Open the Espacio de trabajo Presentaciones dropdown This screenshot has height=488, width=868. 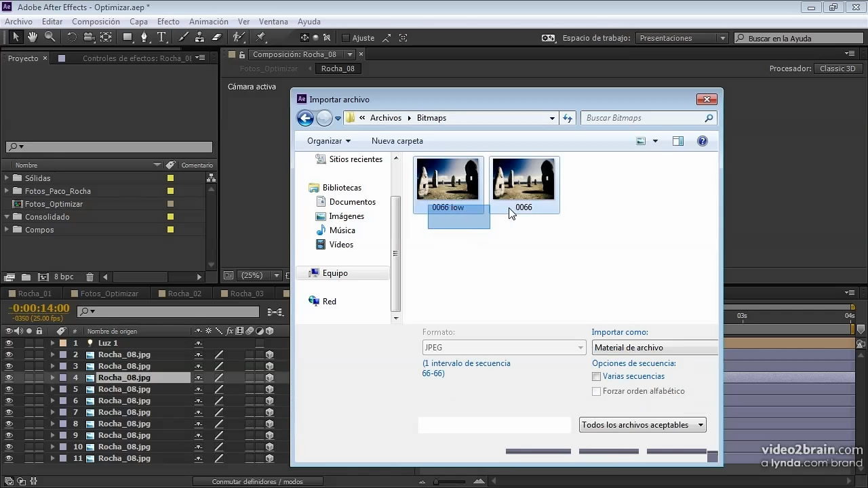click(x=682, y=38)
